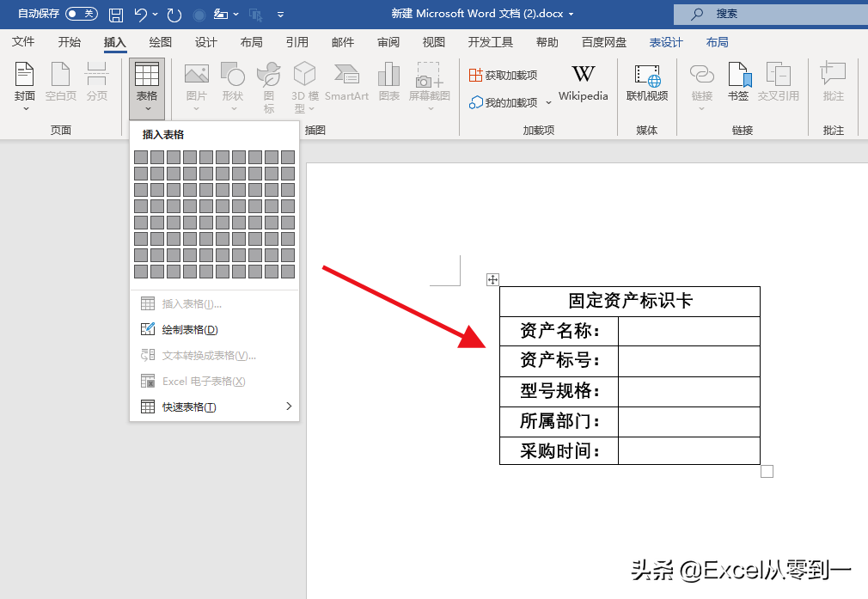This screenshot has height=599, width=868.
Task: Expand the 形状 dropdown arrow
Action: (233, 108)
